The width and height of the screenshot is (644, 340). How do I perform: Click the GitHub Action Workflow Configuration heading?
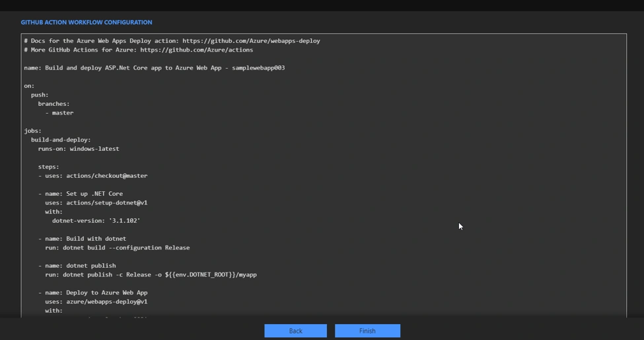click(87, 22)
